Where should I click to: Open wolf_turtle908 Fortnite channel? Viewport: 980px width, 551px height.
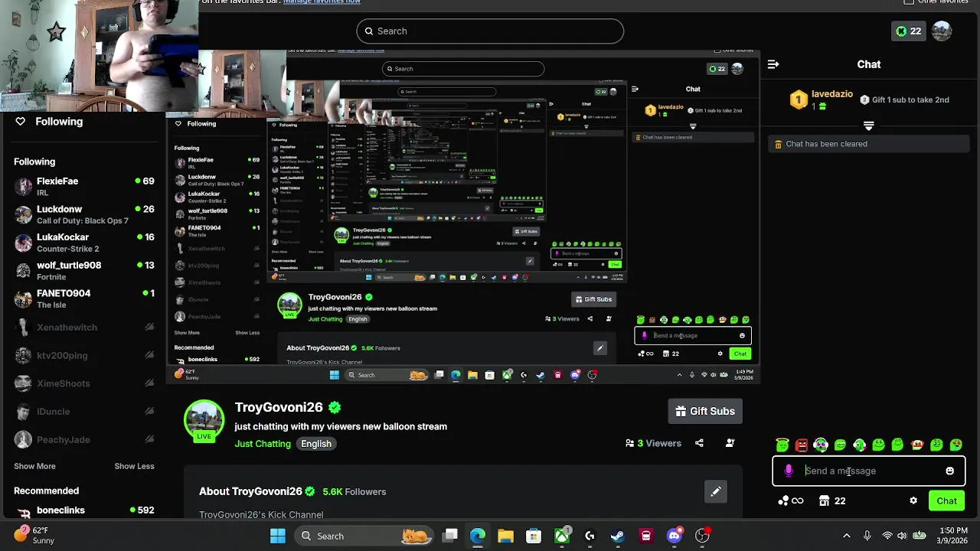point(84,270)
